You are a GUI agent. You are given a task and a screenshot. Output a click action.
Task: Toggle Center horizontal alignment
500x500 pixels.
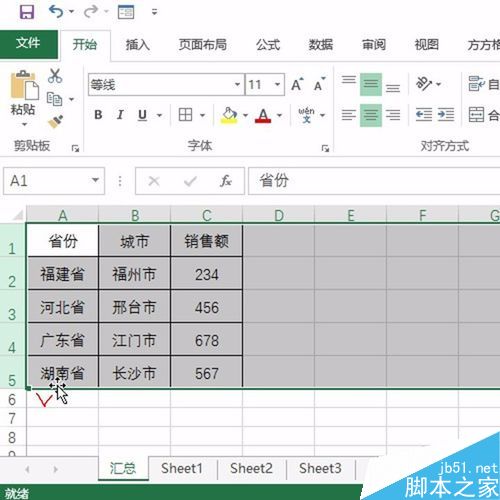coord(371,115)
